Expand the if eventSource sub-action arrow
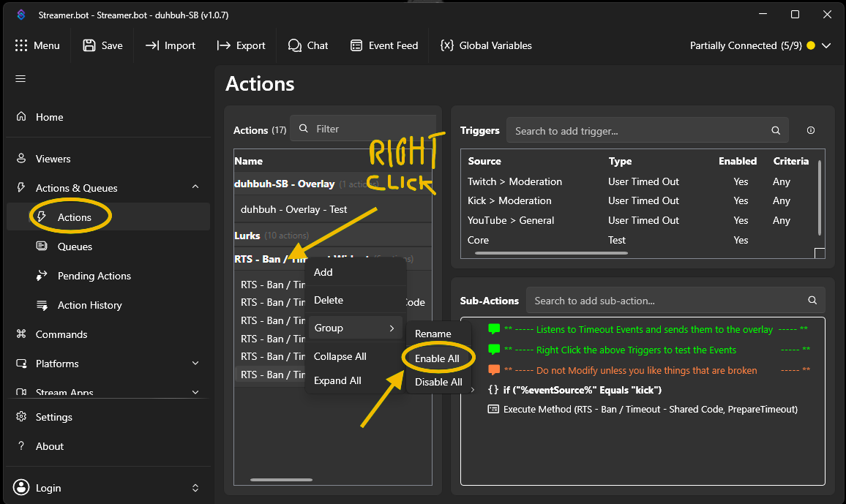This screenshot has height=504, width=846. pos(473,390)
